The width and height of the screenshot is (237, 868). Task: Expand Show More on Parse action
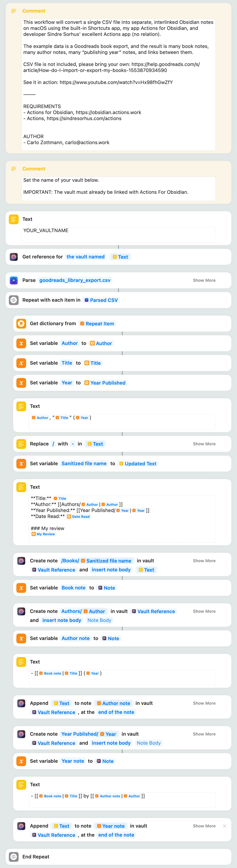coord(204,280)
